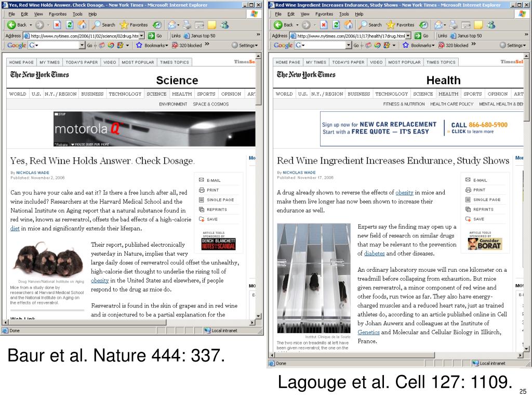
Task: Open View menu in left window
Action: click(38, 14)
